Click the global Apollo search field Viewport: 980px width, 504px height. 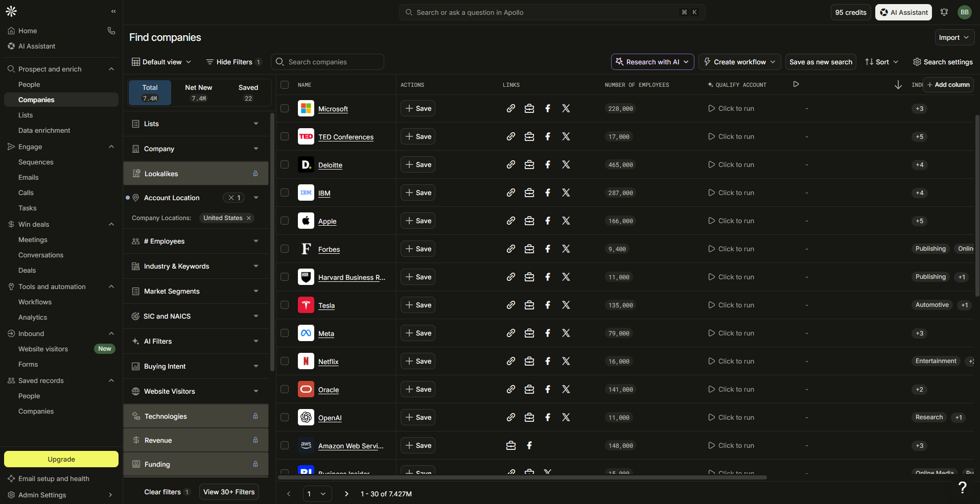click(552, 12)
